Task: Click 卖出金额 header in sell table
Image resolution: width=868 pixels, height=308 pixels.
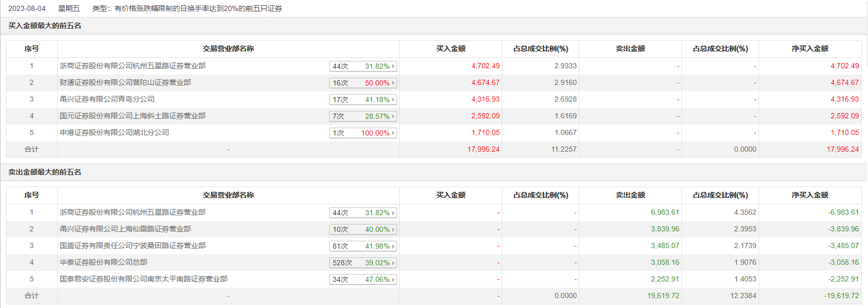Action: [630, 195]
